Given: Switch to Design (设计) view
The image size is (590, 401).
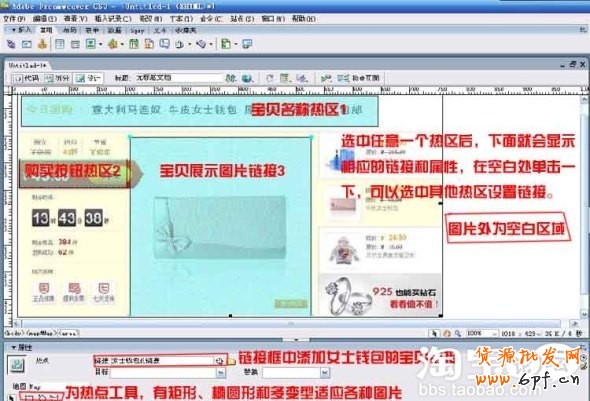Looking at the screenshot, I should (x=88, y=78).
